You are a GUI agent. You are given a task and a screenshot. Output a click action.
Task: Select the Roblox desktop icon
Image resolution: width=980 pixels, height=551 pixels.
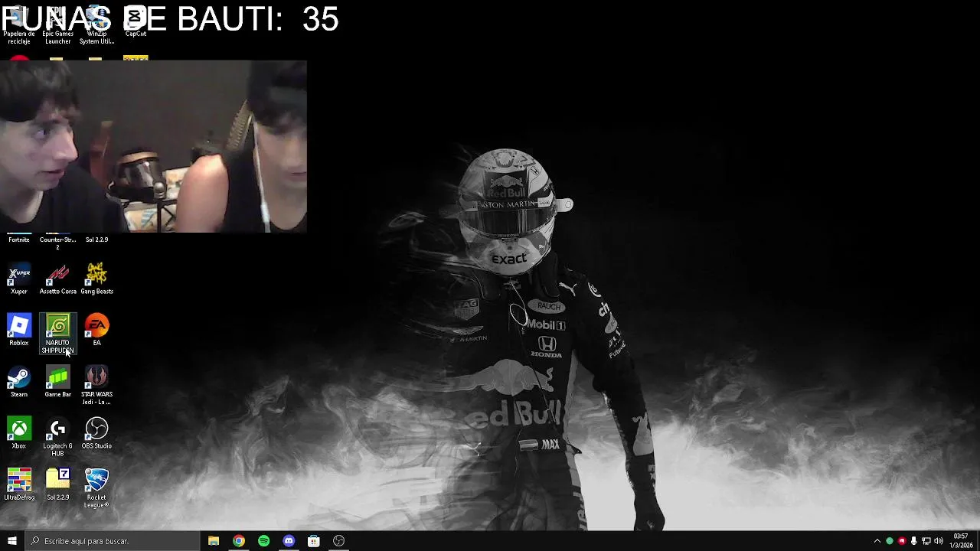tap(19, 331)
